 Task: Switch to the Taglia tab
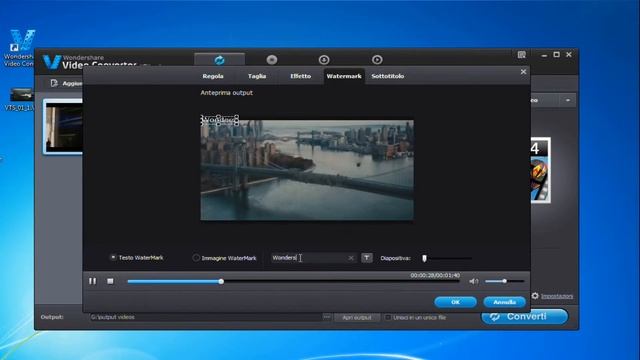tap(257, 76)
